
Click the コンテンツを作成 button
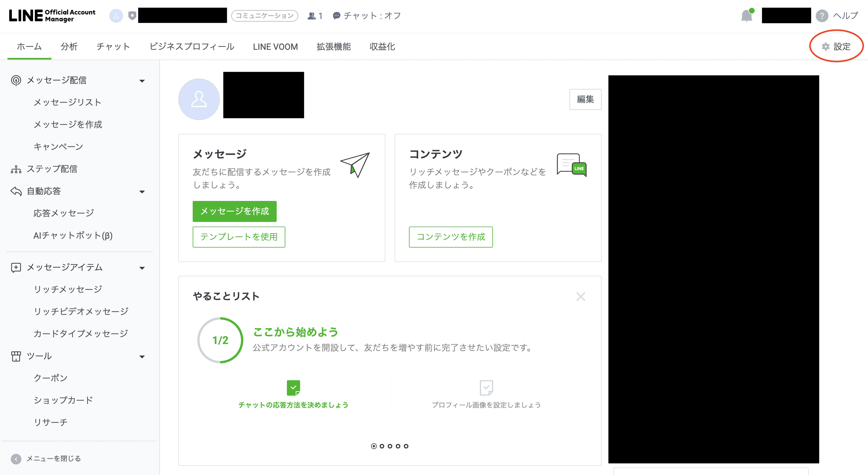click(x=451, y=237)
